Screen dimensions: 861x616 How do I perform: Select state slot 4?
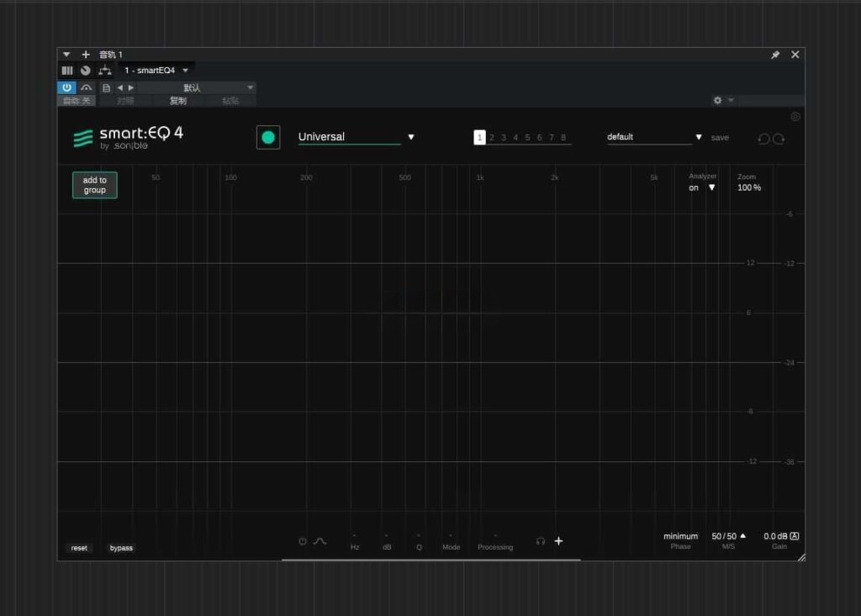(x=515, y=137)
